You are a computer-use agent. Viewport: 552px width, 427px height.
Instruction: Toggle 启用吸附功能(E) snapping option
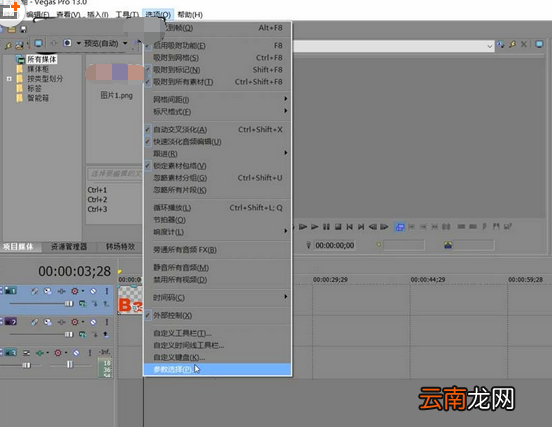217,46
